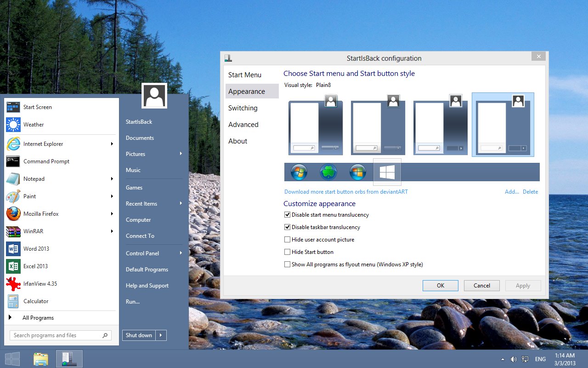The height and width of the screenshot is (368, 588).
Task: Select the Windows 7 orb start button style
Action: click(299, 172)
